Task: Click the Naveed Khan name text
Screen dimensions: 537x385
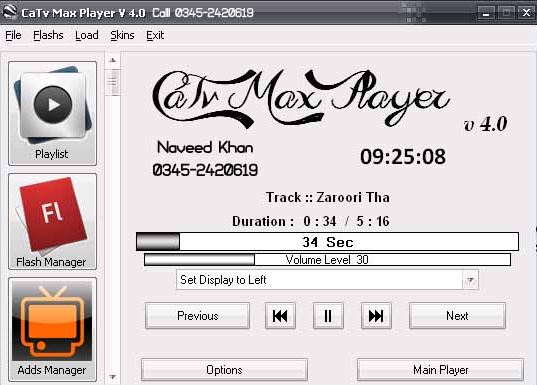Action: 205,148
